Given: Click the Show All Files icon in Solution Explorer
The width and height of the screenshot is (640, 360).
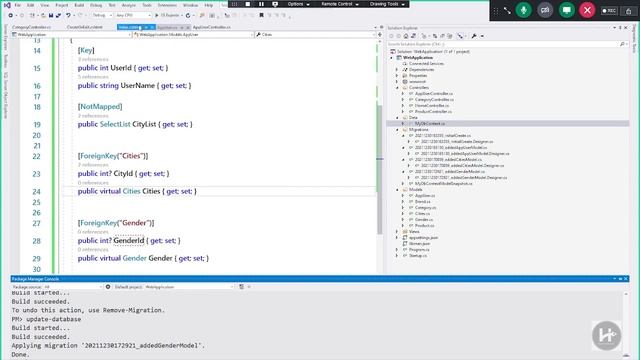Looking at the screenshot, I should (450, 36).
